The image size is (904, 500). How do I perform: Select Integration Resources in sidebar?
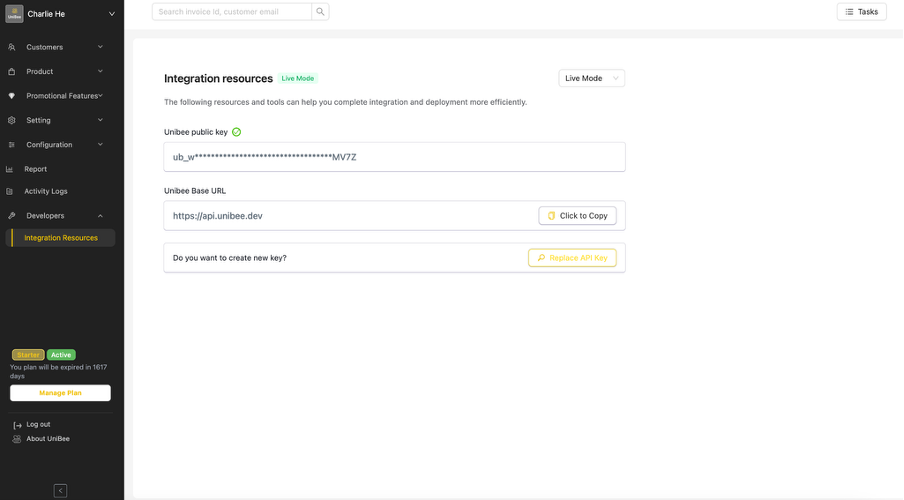60,238
